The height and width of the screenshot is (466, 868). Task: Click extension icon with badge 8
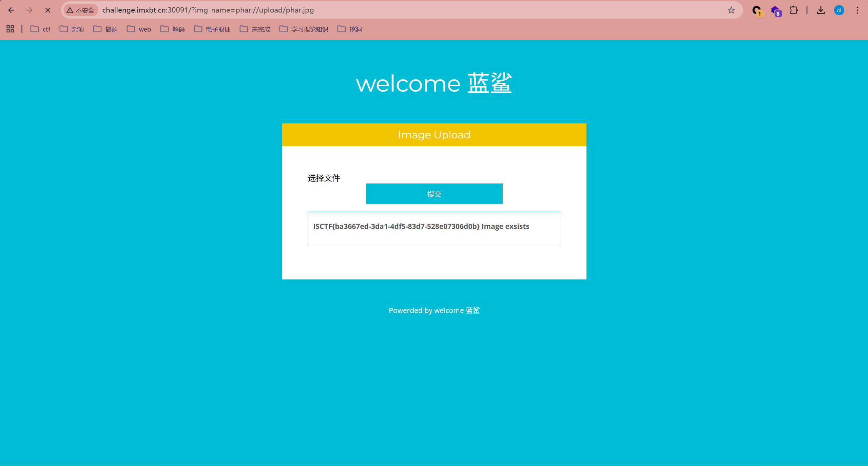(775, 11)
